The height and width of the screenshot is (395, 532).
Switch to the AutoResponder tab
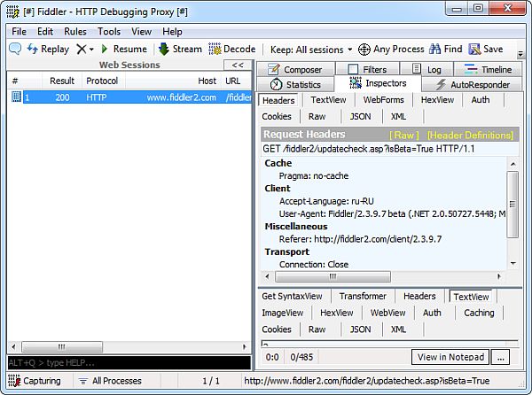tap(470, 85)
